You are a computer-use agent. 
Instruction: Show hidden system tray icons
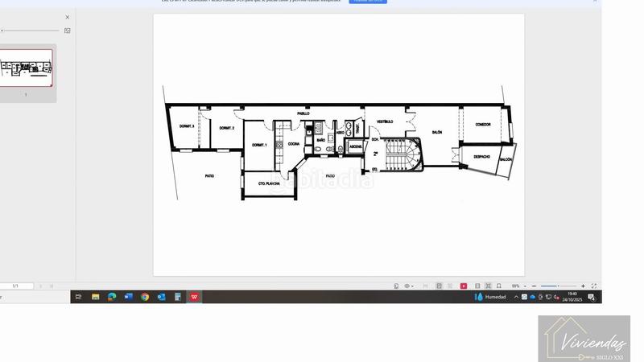click(516, 297)
